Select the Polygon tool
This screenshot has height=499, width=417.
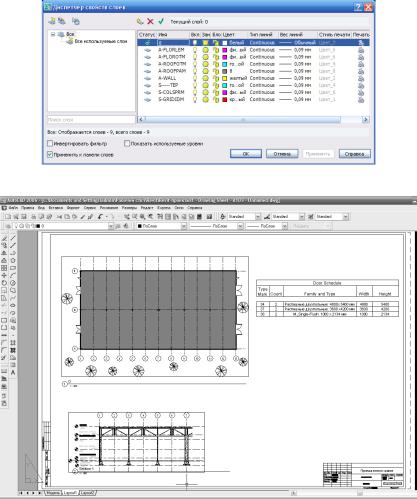pyautogui.click(x=13, y=260)
